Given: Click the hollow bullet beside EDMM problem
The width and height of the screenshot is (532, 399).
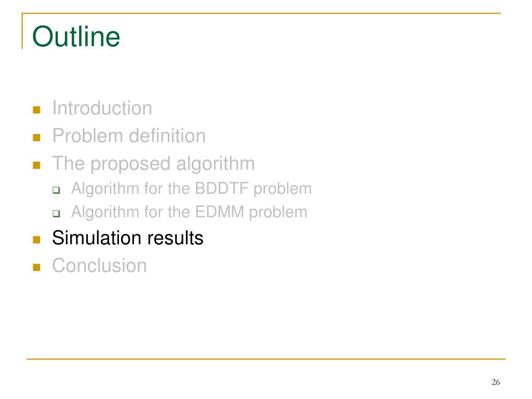Looking at the screenshot, I should click(x=56, y=214).
